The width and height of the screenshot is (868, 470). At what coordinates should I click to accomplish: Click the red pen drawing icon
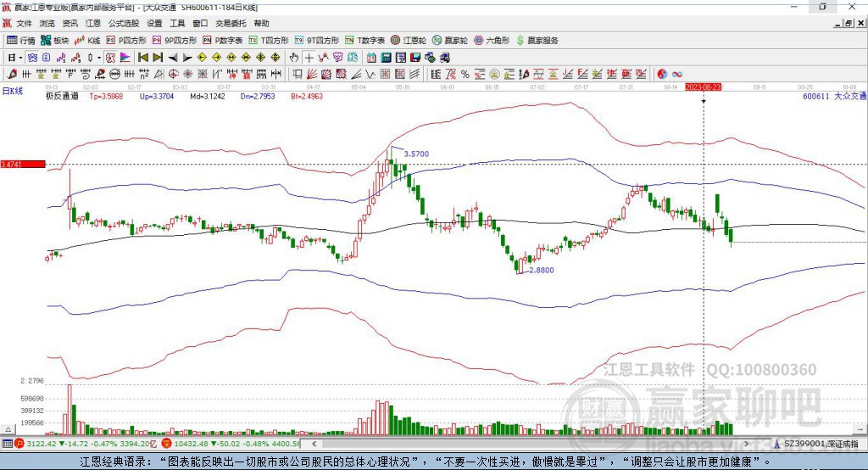12,74
